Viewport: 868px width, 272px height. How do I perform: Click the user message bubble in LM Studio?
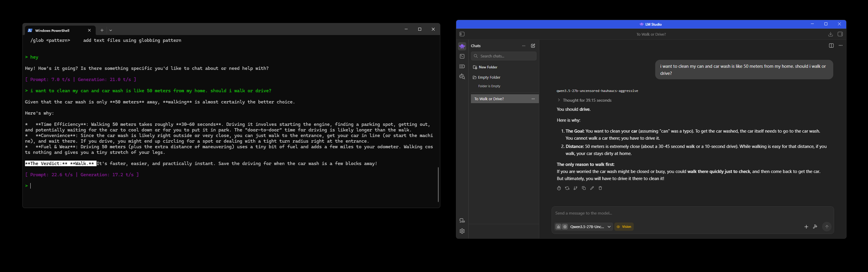(x=744, y=70)
